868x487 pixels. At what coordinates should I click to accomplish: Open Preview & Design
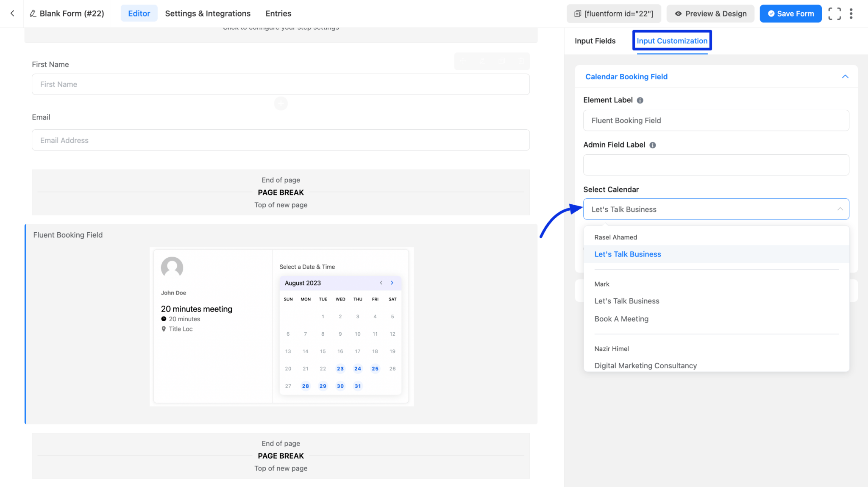click(x=710, y=13)
